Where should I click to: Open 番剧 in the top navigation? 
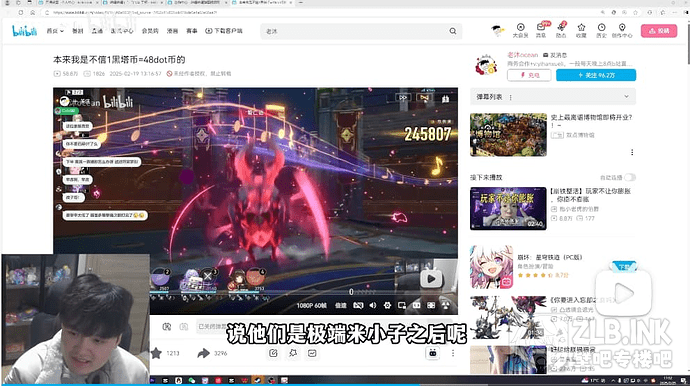pos(77,31)
